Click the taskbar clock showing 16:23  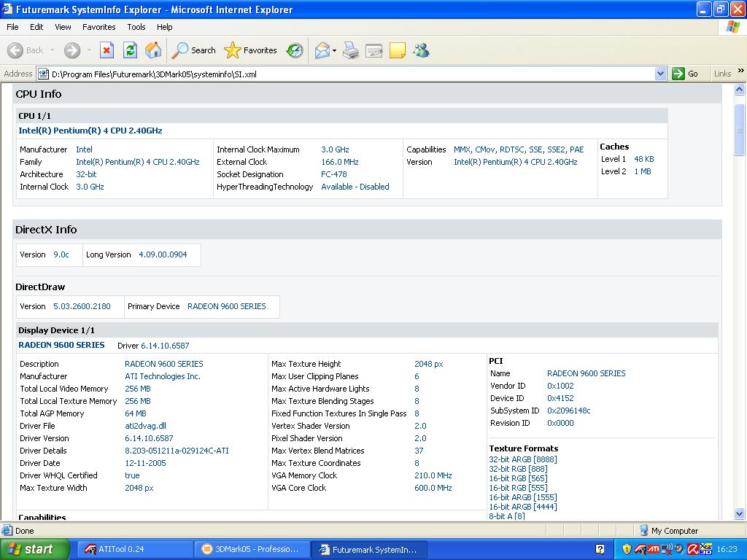point(727,550)
